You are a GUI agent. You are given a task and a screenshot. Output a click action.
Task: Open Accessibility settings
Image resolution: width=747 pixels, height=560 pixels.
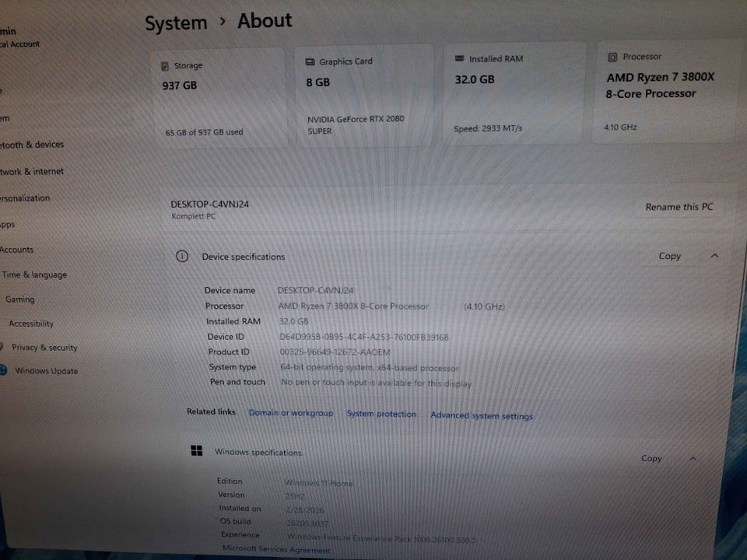click(31, 324)
